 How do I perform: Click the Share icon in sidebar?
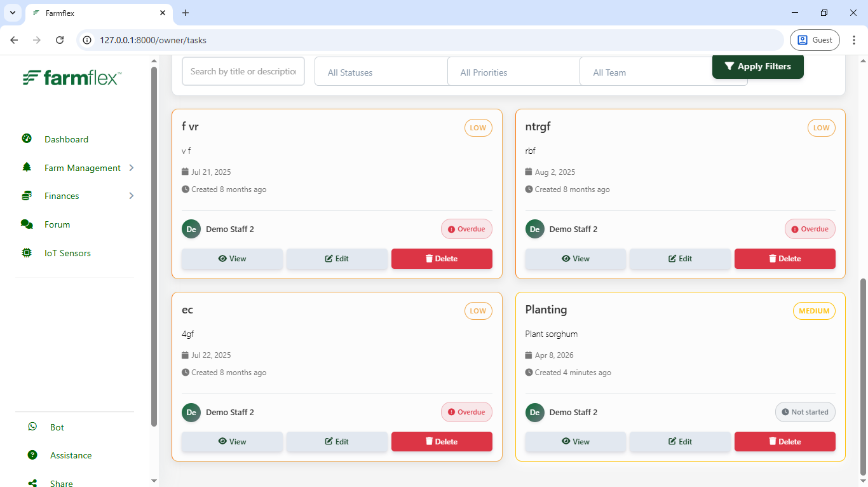pos(32,483)
